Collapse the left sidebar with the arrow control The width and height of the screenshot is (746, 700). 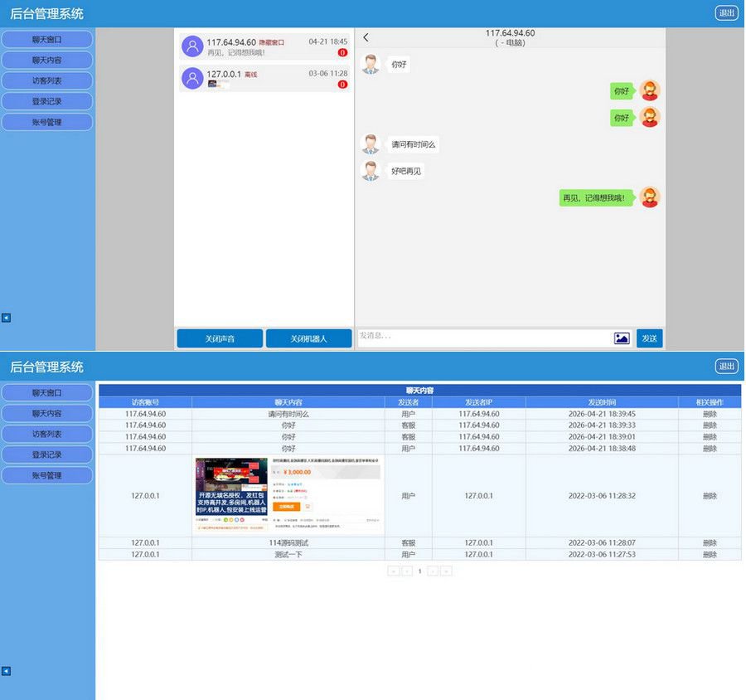6,317
